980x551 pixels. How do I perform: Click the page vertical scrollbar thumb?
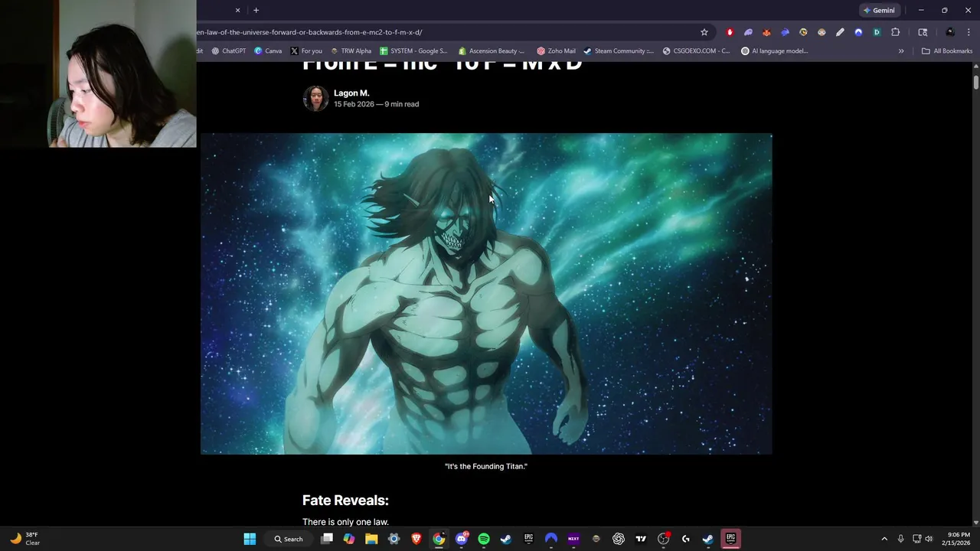[976, 82]
